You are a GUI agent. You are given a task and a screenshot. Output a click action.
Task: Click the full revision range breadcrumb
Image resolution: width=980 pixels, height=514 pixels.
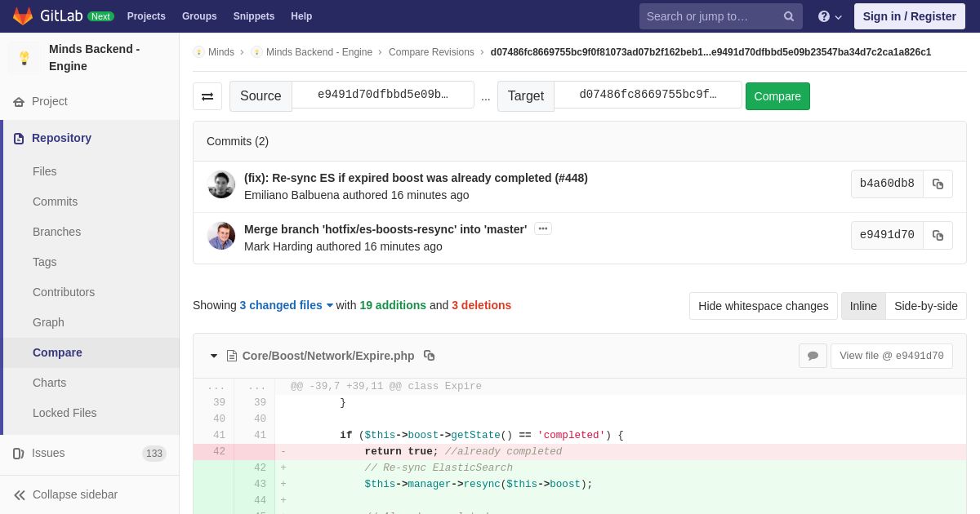click(x=710, y=52)
